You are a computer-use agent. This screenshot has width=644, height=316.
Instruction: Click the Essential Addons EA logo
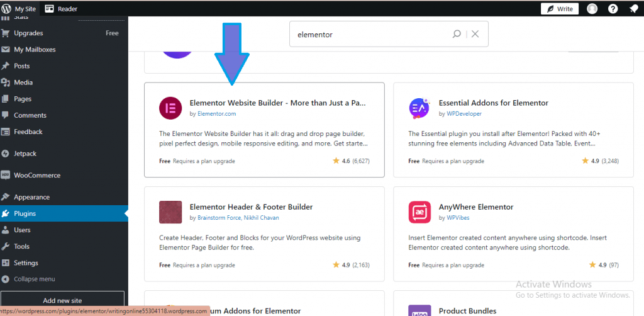click(419, 108)
